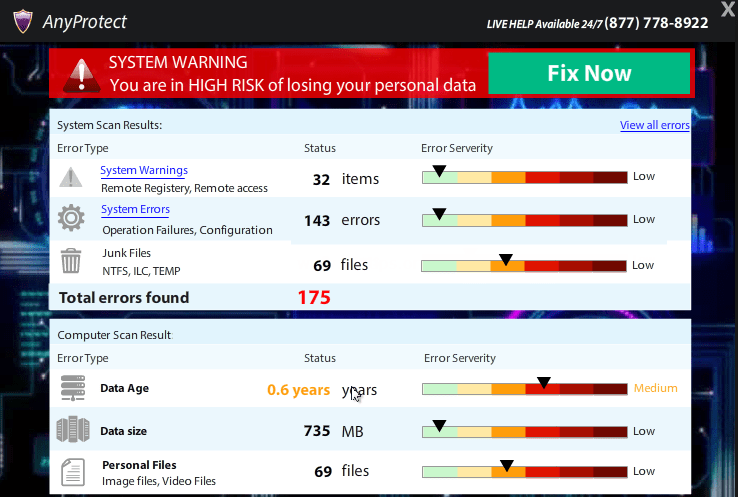Open the View all errors link
738x497 pixels.
655,125
